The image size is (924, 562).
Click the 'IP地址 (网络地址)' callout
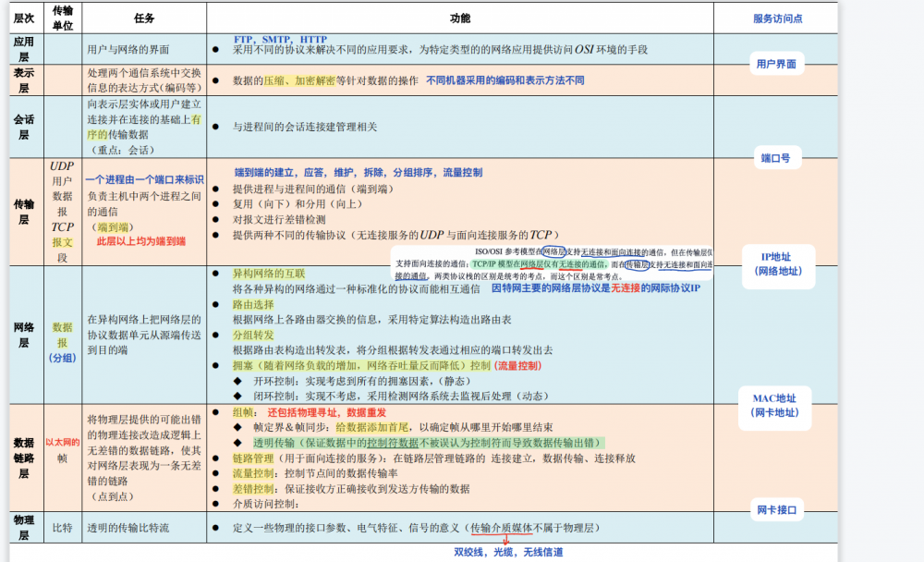[778, 264]
